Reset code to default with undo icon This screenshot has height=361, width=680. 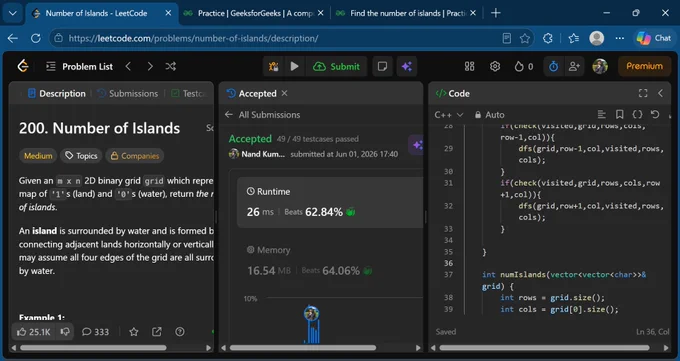(x=655, y=115)
